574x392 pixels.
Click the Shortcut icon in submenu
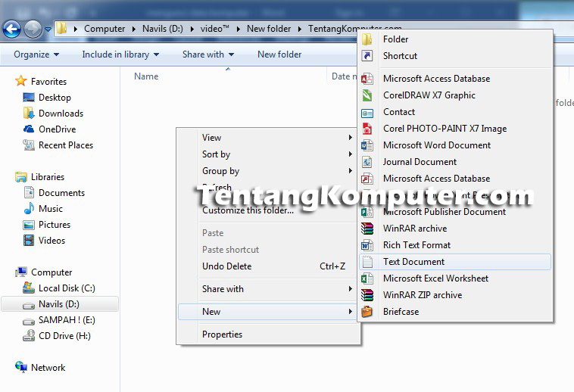pyautogui.click(x=367, y=56)
